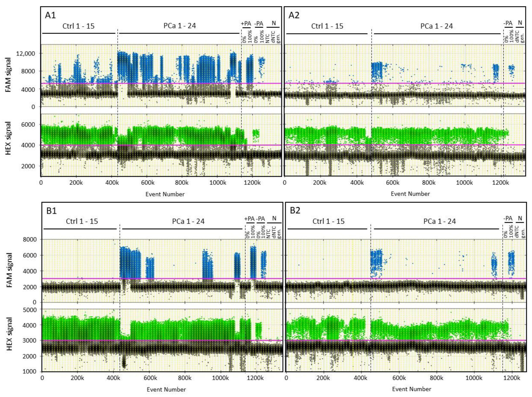Click the 12,000 tick label in A1 FAM axis
This screenshot has width=532, height=397.
click(x=26, y=54)
